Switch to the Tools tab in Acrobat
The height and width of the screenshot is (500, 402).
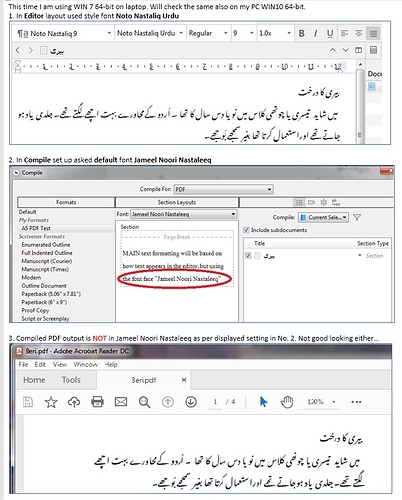point(71,380)
